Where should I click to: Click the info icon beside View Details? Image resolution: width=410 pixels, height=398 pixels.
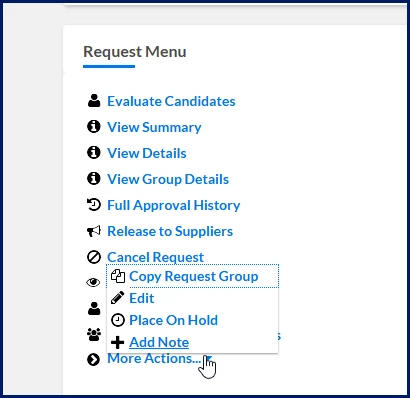(94, 153)
